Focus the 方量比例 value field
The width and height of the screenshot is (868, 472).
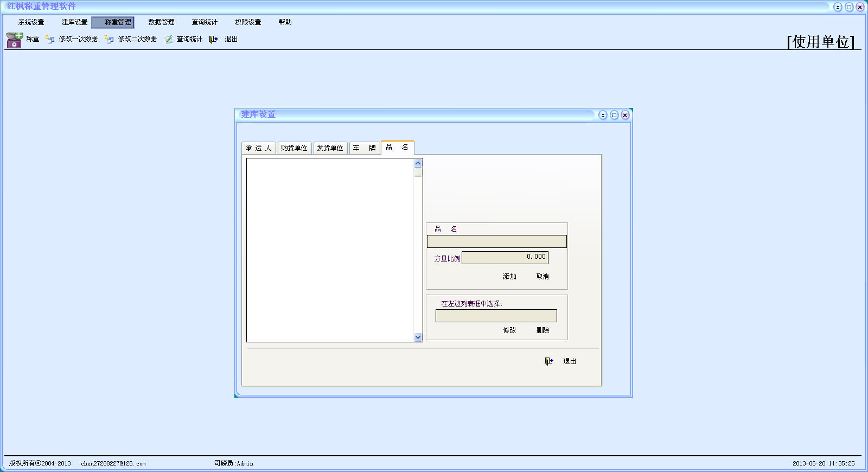[505, 258]
